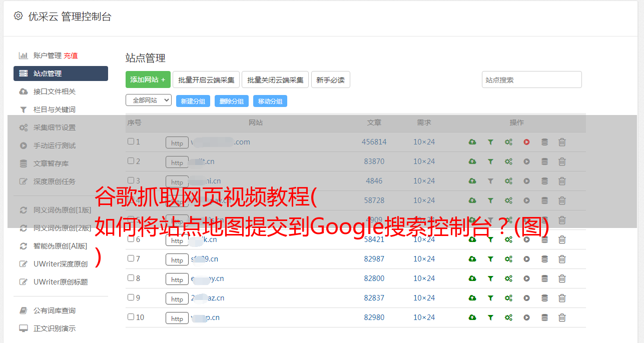Click the filter icon in the 82800 row

tap(490, 278)
